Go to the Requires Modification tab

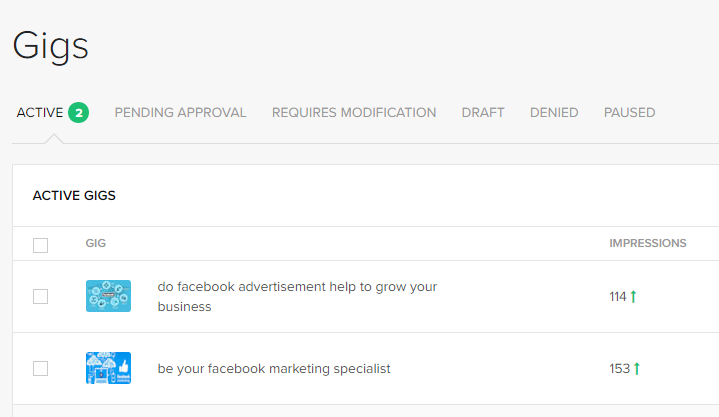click(x=354, y=113)
